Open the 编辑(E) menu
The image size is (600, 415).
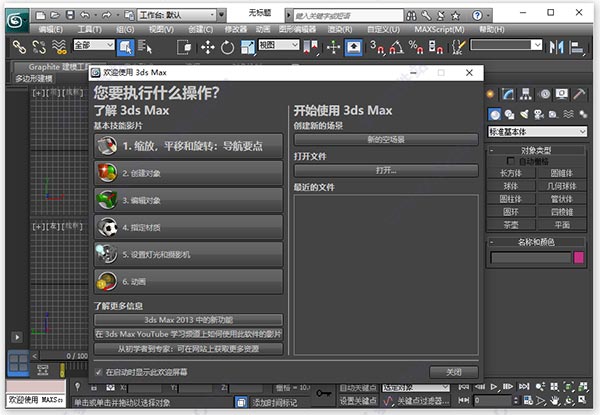51,29
